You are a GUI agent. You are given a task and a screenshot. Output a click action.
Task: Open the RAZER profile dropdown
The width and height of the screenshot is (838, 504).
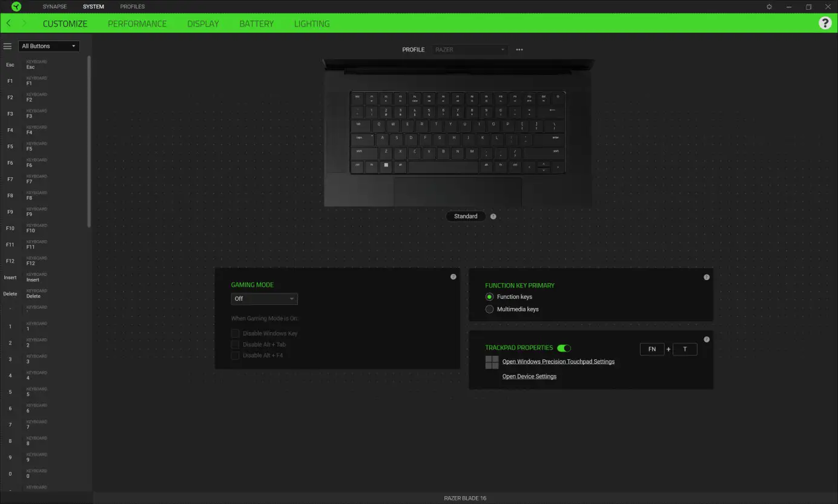(x=469, y=50)
